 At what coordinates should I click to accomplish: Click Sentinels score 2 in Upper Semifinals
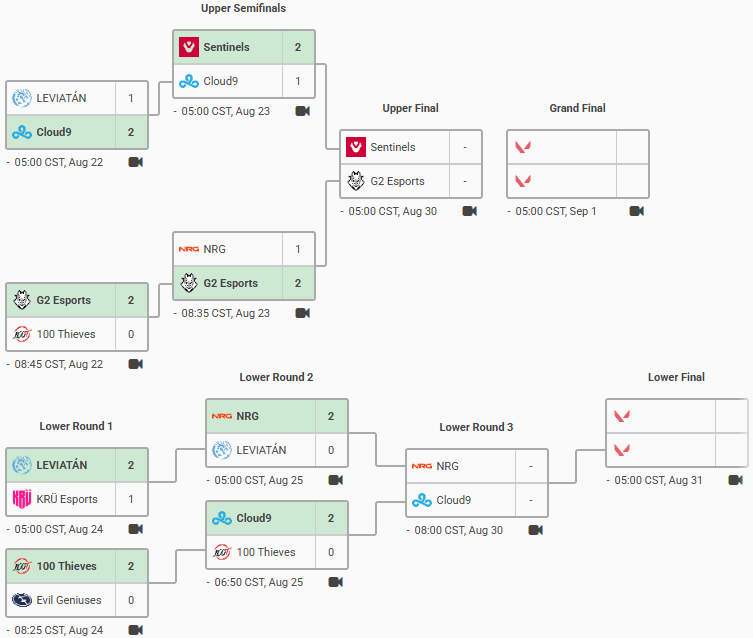(x=297, y=47)
